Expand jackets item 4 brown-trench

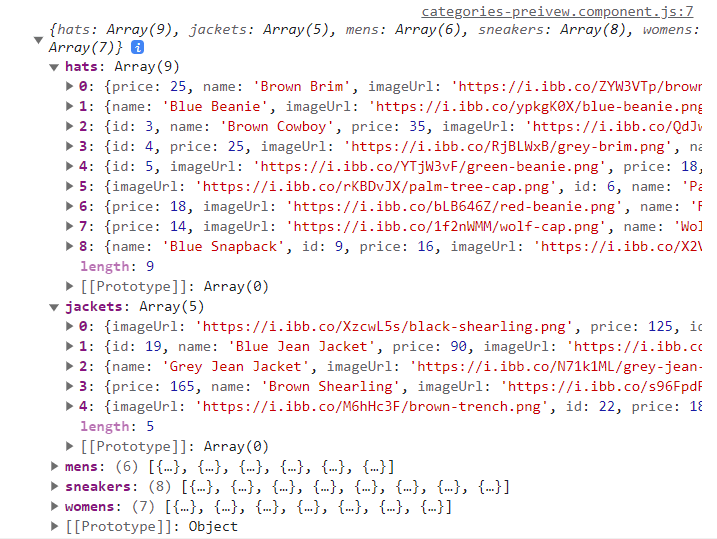point(70,406)
